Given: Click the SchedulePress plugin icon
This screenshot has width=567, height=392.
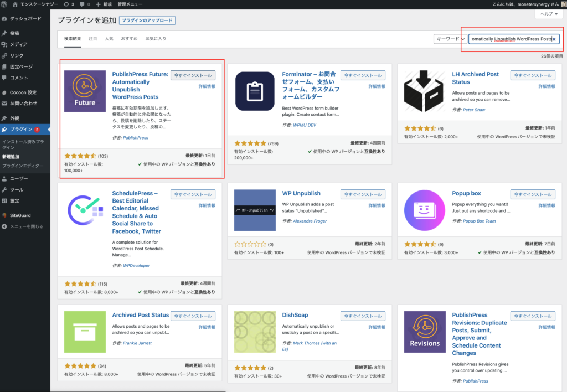Looking at the screenshot, I should pos(85,210).
